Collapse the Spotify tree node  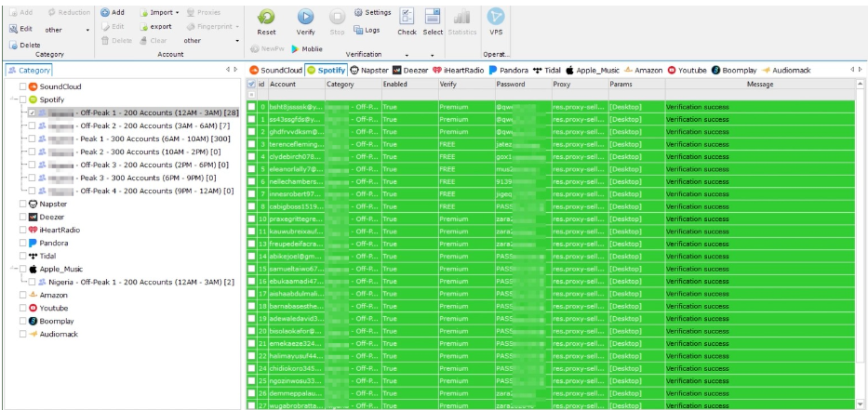tap(13, 99)
